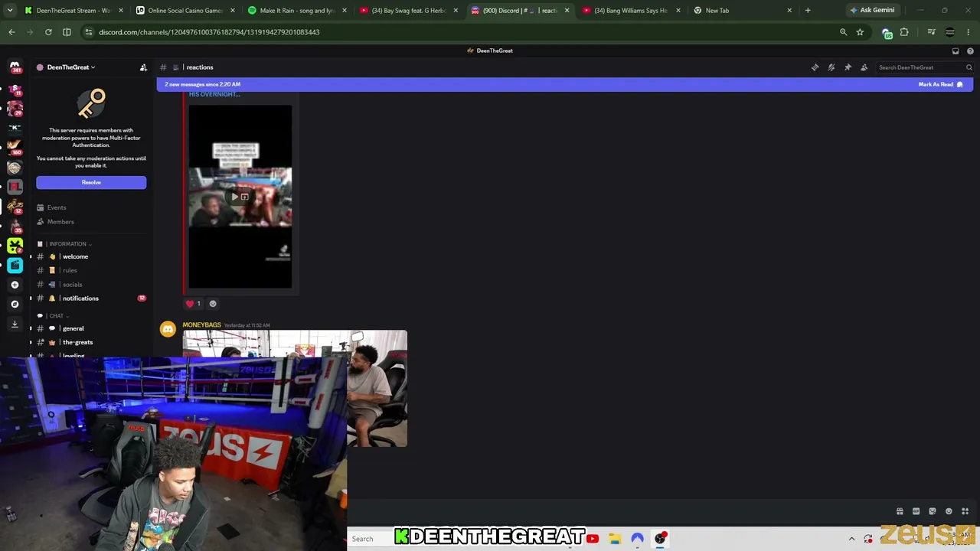980x551 pixels.
Task: Switch to DeenTheGreat Stream tab
Action: [x=73, y=11]
